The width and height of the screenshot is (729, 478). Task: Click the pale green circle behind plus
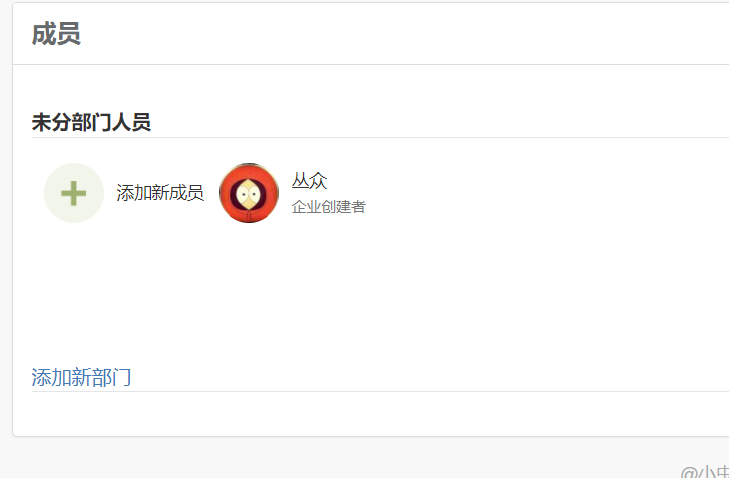tap(73, 193)
